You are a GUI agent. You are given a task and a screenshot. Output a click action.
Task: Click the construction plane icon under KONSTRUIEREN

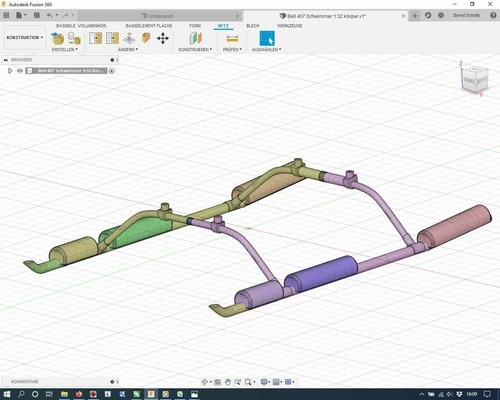tap(196, 38)
